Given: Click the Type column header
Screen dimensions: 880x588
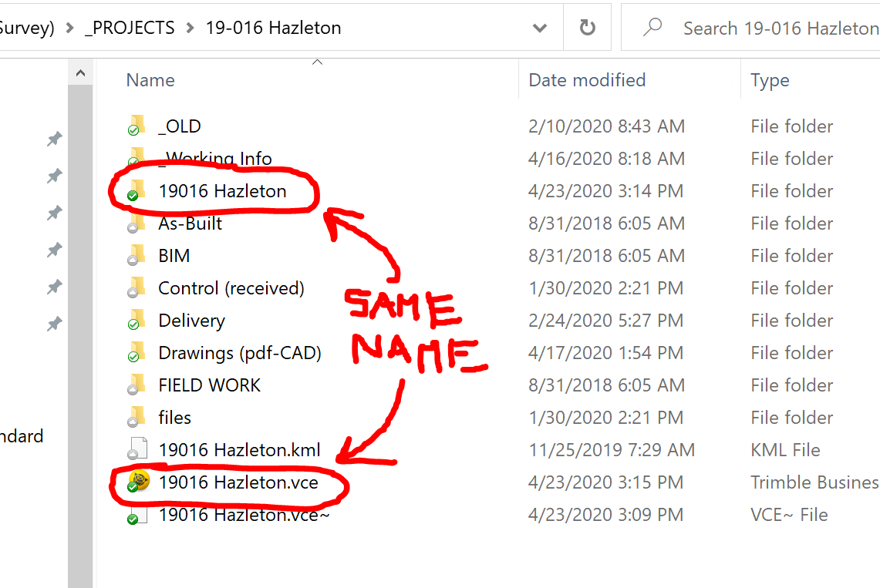Looking at the screenshot, I should tap(770, 80).
